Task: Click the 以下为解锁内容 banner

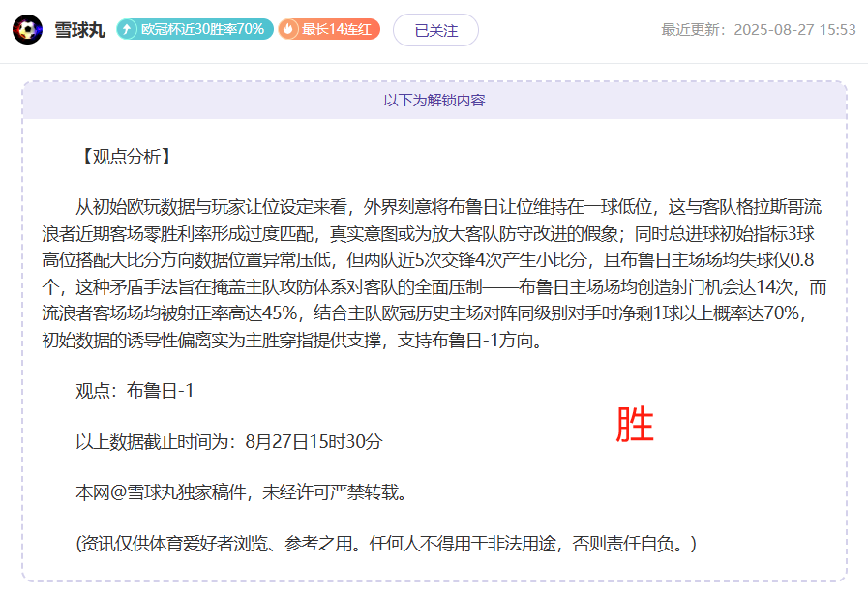Action: point(434,101)
